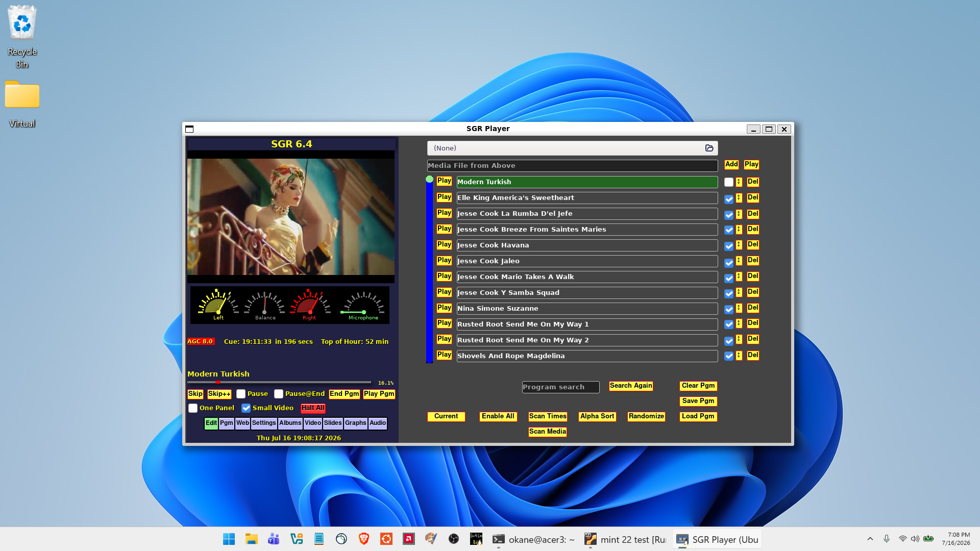The image size is (980, 551).
Task: Open the Web tab
Action: coord(243,423)
